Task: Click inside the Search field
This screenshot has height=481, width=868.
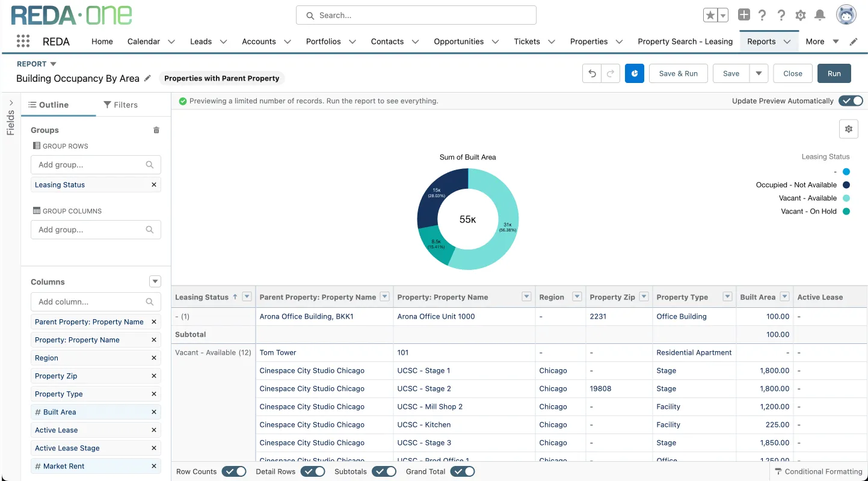Action: pos(415,14)
